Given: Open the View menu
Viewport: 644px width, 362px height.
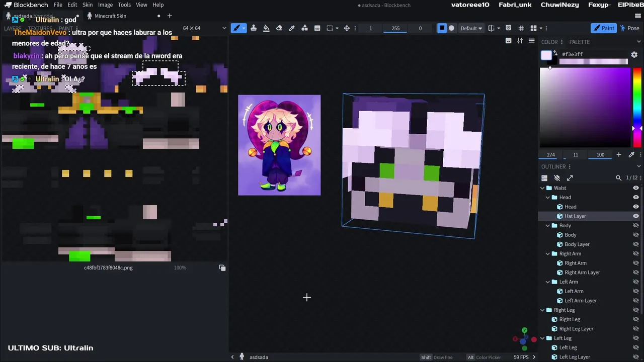Looking at the screenshot, I should (141, 5).
